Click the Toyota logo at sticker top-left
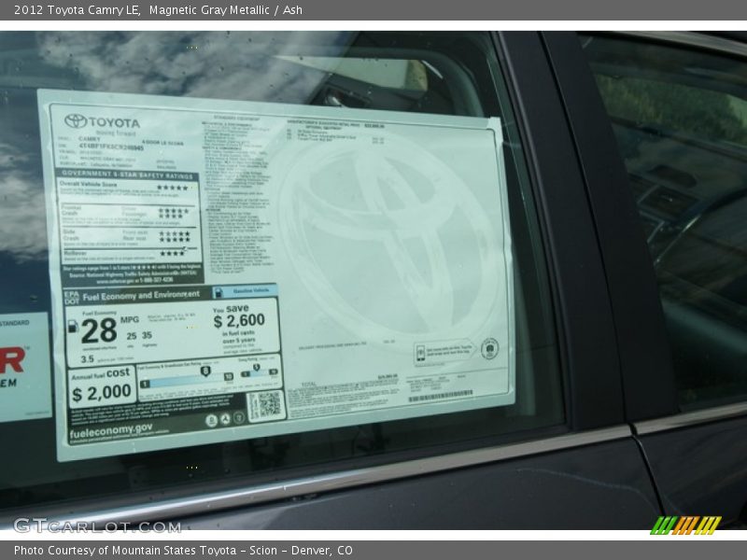The height and width of the screenshot is (560, 747). [x=75, y=121]
